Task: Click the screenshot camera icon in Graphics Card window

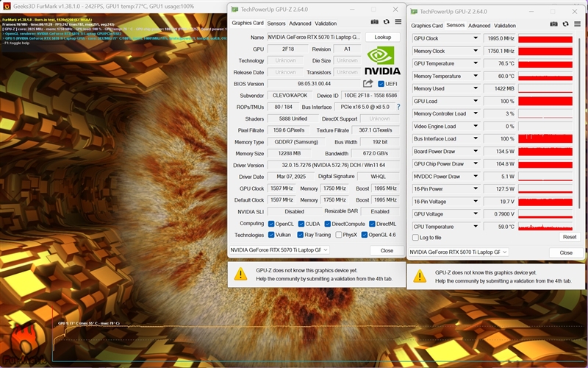Action: tap(374, 22)
